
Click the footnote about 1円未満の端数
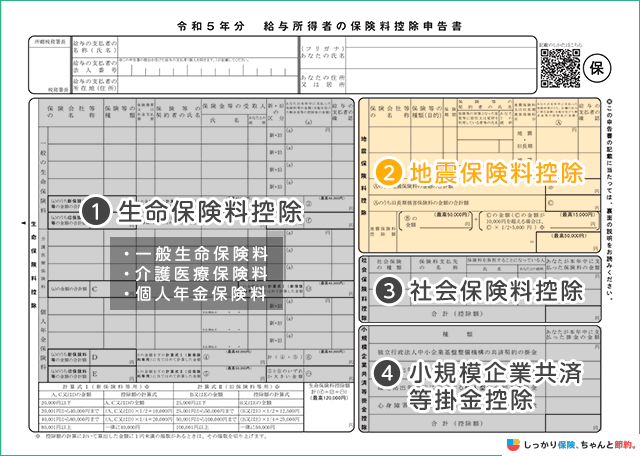(x=151, y=436)
